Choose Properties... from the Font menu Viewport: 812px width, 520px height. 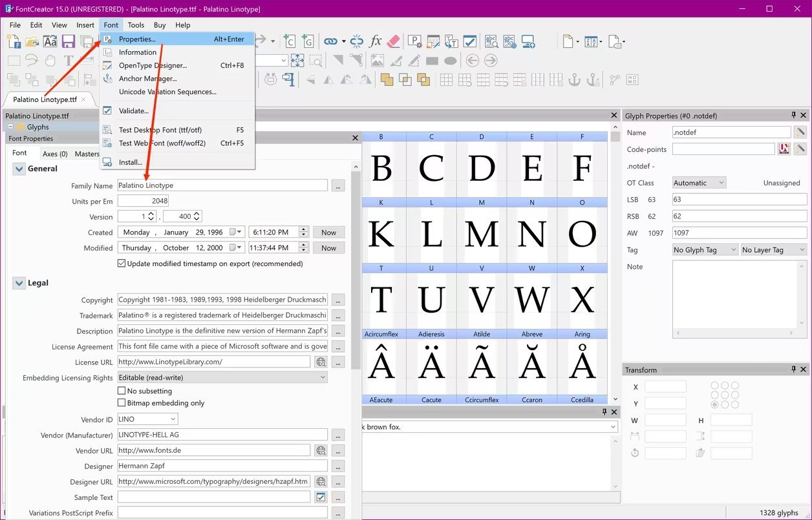177,39
